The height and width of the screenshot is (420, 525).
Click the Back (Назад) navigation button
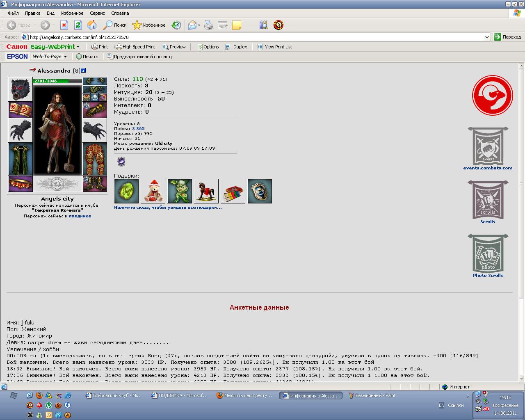[x=19, y=25]
